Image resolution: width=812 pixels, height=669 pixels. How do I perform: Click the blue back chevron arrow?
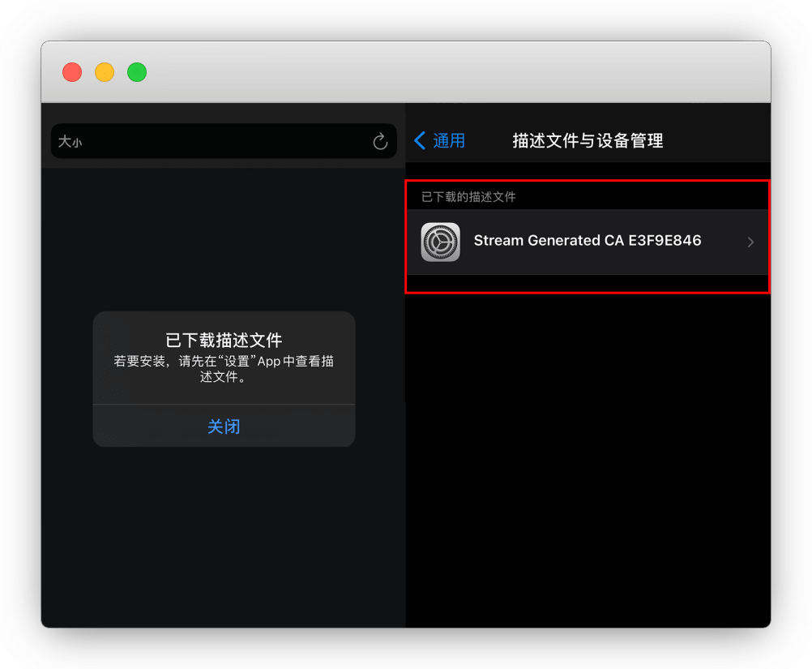pos(420,141)
